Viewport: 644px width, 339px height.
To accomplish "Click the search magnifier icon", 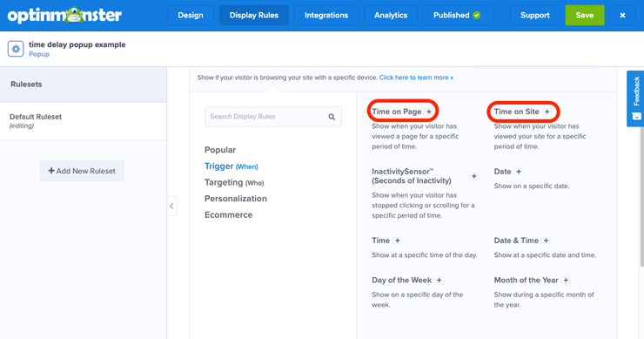I will [332, 117].
